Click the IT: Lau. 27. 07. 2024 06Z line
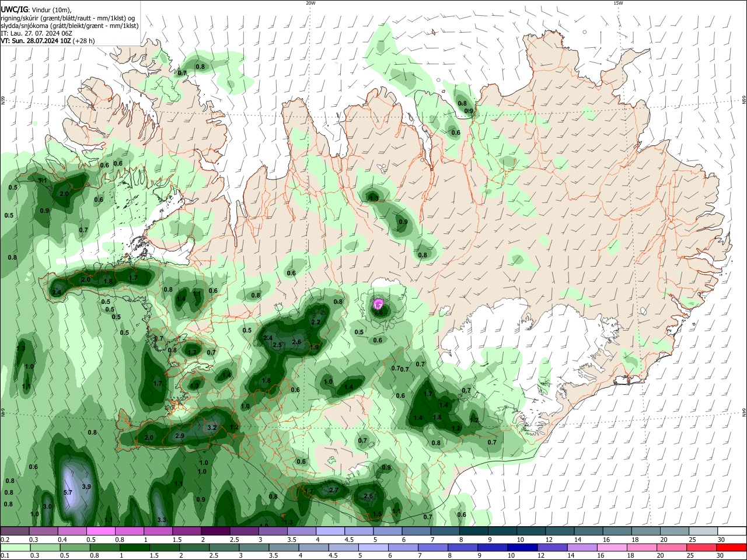This screenshot has height=560, width=747. 36,33
